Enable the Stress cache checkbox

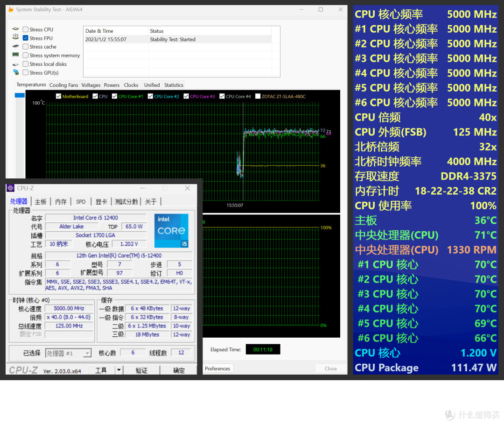pos(25,47)
